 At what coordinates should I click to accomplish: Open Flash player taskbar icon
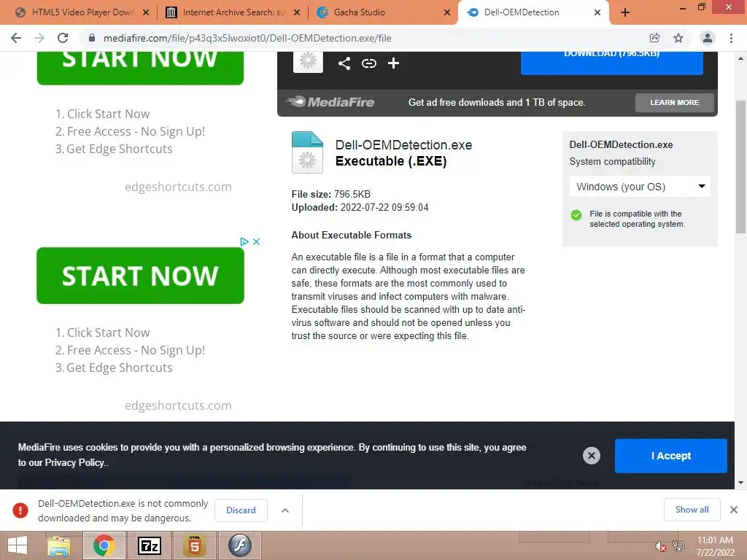click(239, 545)
